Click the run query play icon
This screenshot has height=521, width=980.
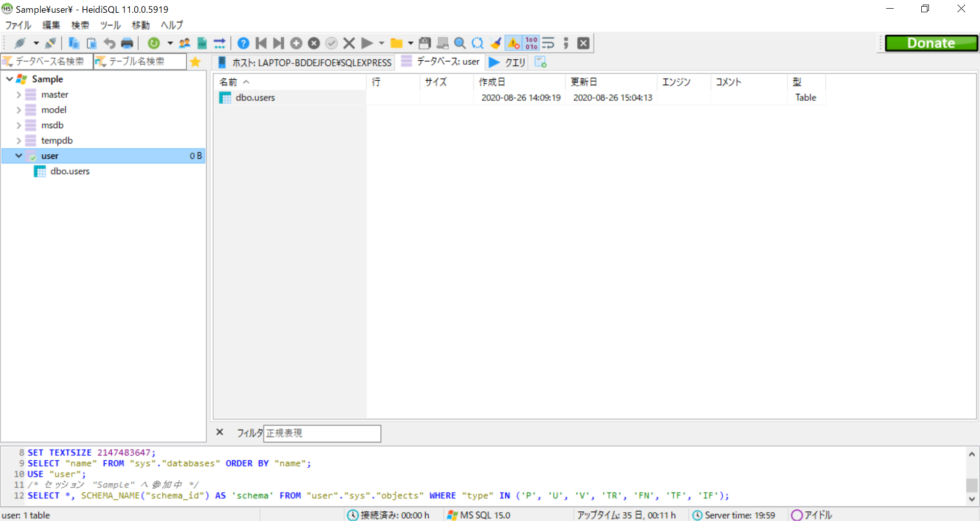pos(367,43)
